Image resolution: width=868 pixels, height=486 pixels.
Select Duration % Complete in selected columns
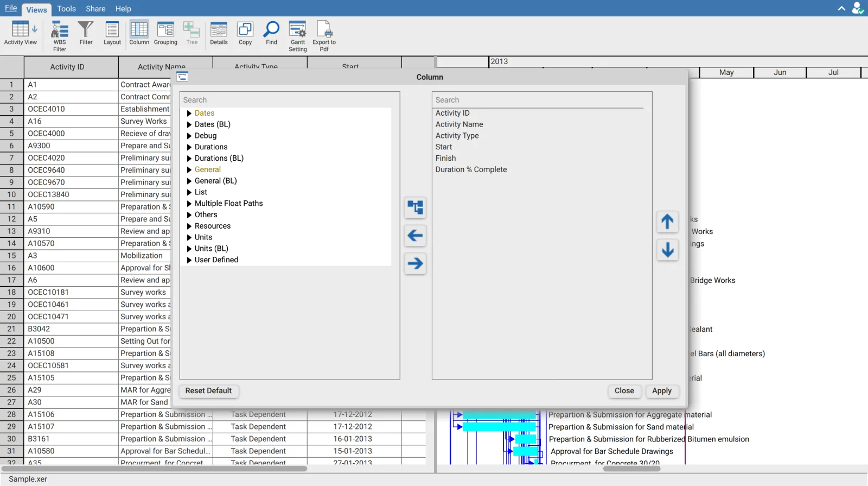coord(471,169)
